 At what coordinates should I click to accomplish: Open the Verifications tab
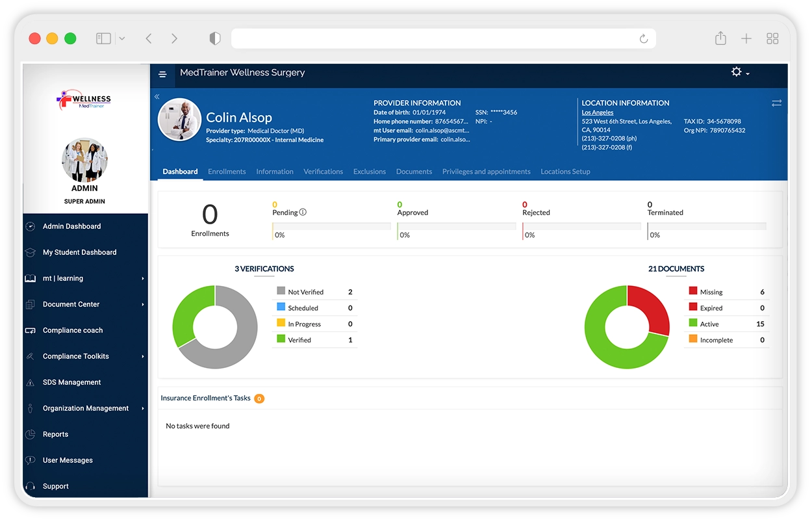click(323, 172)
